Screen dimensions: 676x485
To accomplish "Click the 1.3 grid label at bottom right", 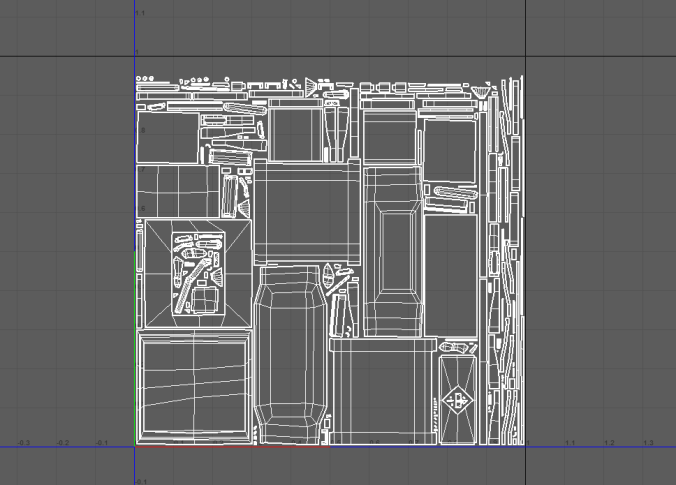I will click(648, 441).
